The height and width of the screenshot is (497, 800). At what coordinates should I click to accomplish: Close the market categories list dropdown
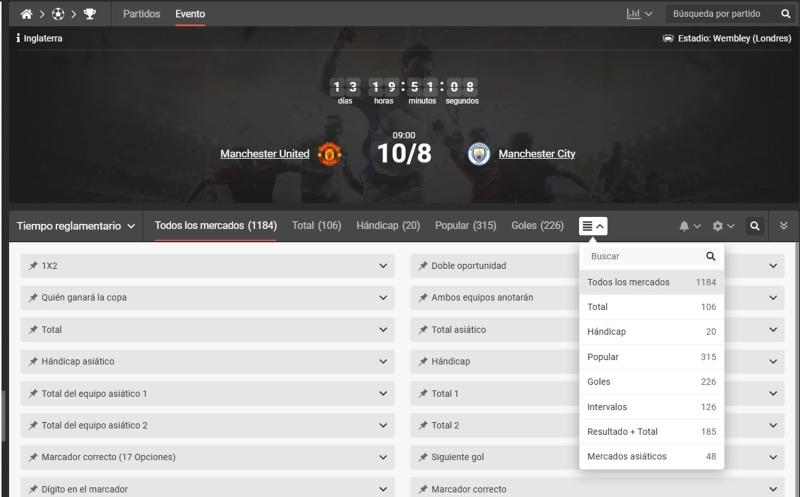tap(593, 226)
